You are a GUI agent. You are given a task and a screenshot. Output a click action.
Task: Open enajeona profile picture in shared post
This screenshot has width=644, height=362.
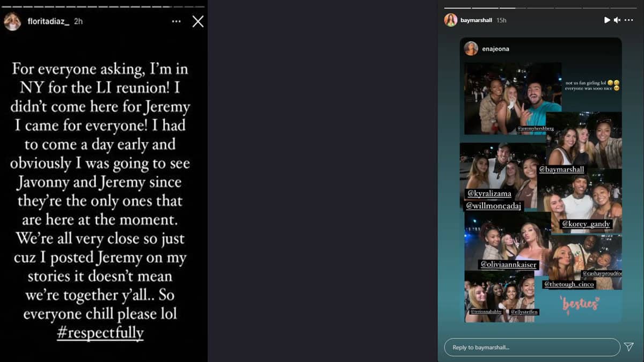point(471,49)
